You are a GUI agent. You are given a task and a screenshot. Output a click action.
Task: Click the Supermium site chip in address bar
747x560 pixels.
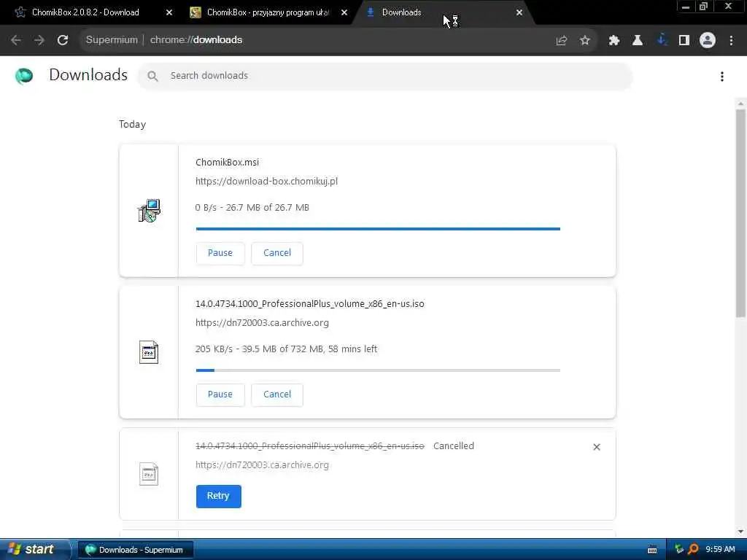(112, 40)
